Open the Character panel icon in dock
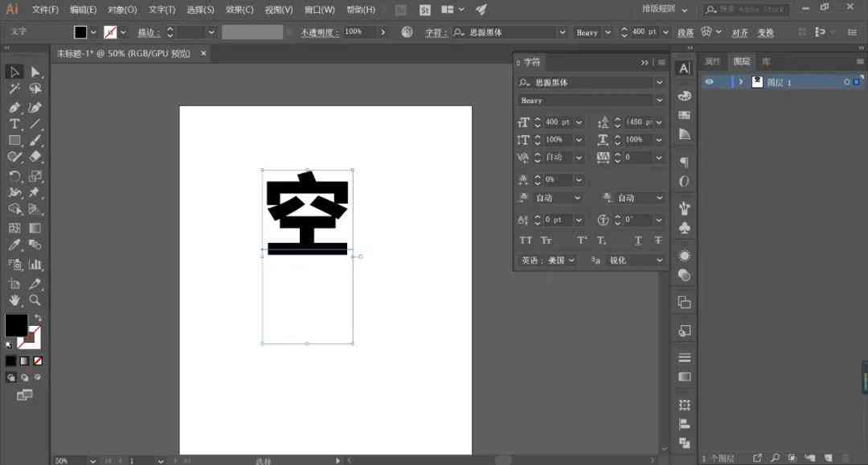Screen dimensions: 868x465 (684, 68)
